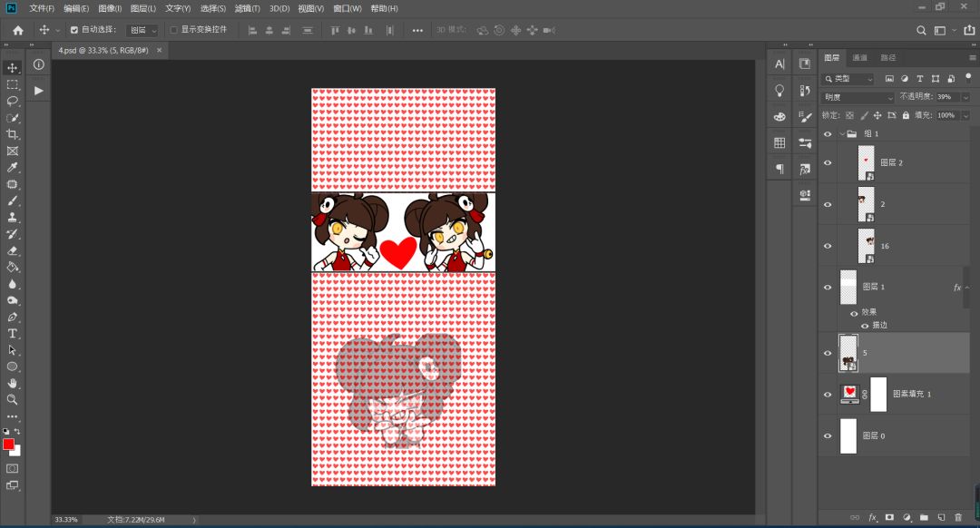Open the 图像(I) menu
The width and height of the screenshot is (980, 528).
[110, 9]
